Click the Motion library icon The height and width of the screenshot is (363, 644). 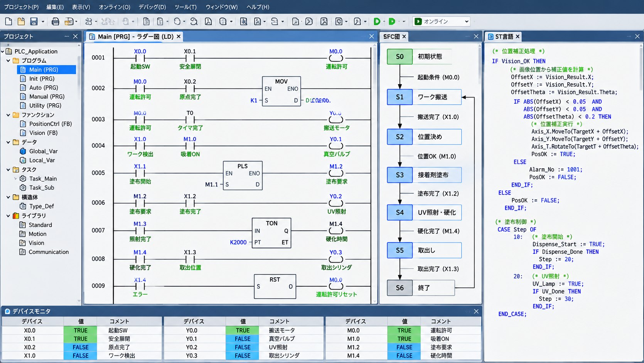coord(22,234)
